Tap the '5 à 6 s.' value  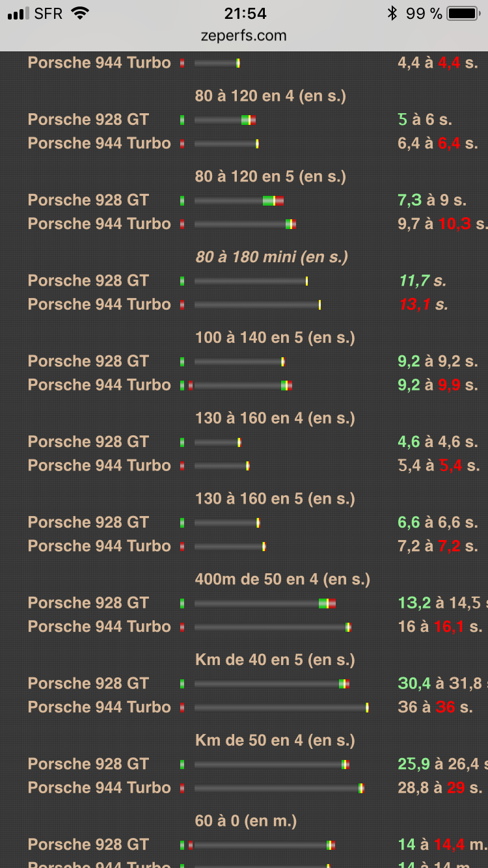pyautogui.click(x=425, y=120)
